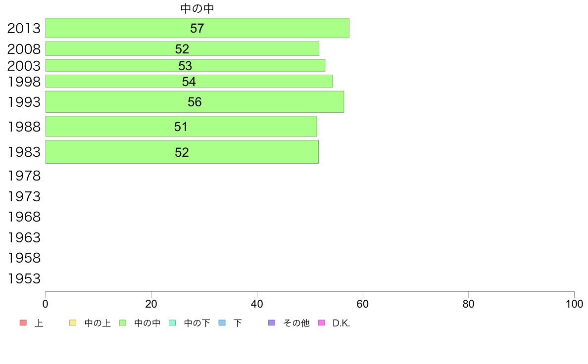
Task: Select the 2008 bar showing 52
Action: pos(182,49)
